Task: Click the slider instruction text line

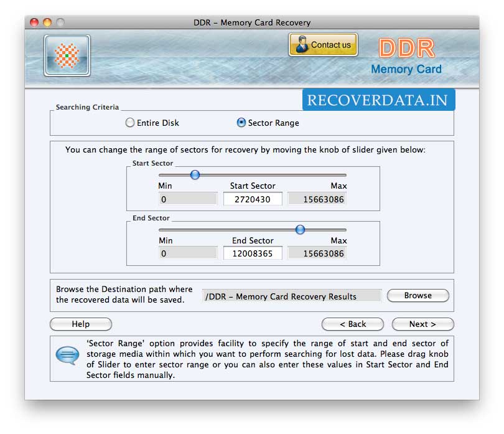Action: click(245, 149)
